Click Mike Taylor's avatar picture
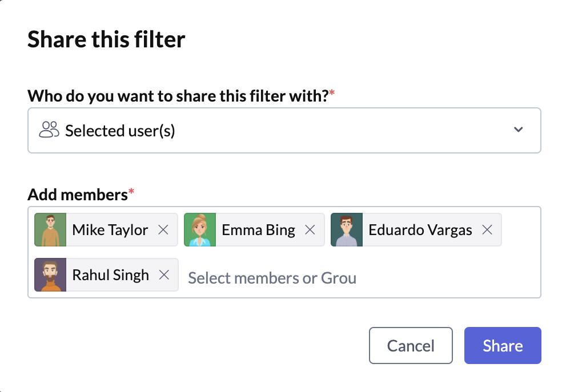Image resolution: width=566 pixels, height=392 pixels. (x=50, y=230)
